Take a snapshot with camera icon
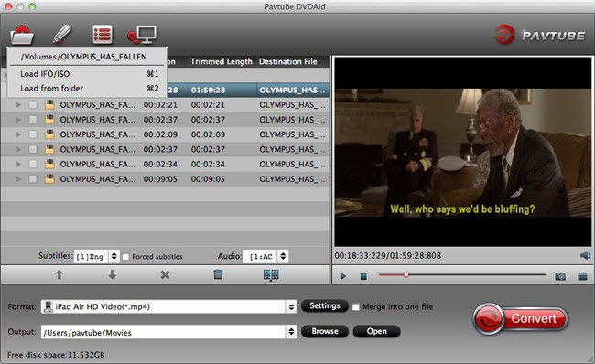 pyautogui.click(x=560, y=276)
